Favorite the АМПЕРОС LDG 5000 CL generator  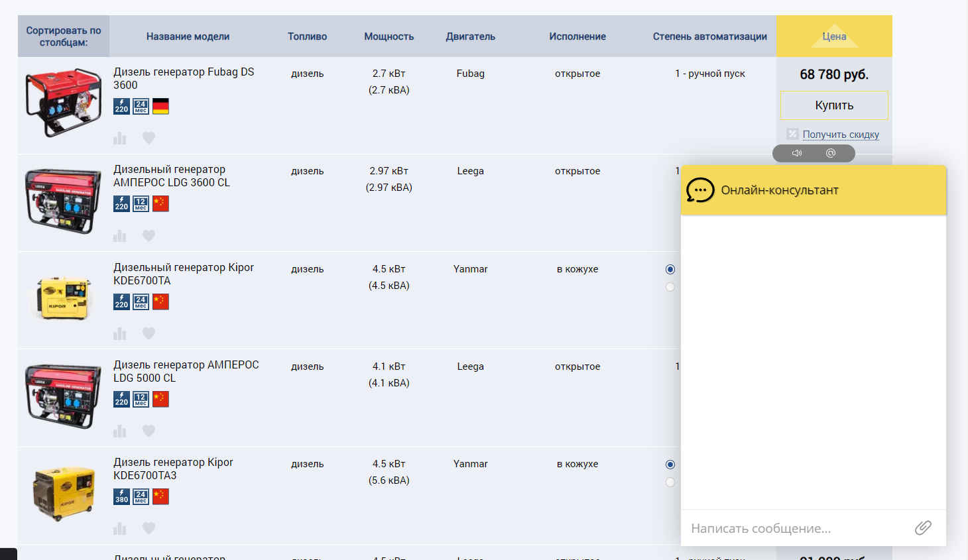(149, 431)
